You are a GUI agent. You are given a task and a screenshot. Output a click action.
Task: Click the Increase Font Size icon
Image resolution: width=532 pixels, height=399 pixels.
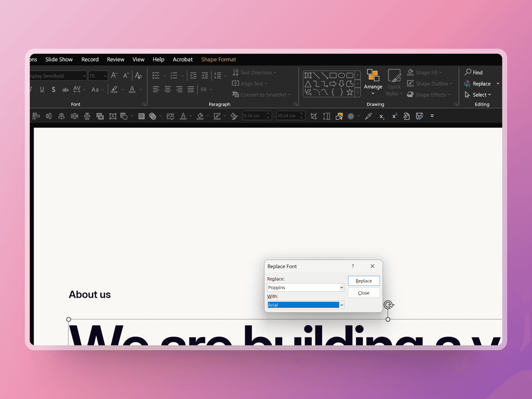click(x=114, y=75)
